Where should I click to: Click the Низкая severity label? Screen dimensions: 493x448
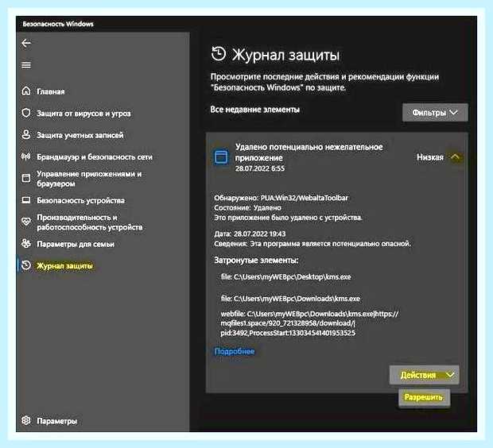pyautogui.click(x=430, y=157)
